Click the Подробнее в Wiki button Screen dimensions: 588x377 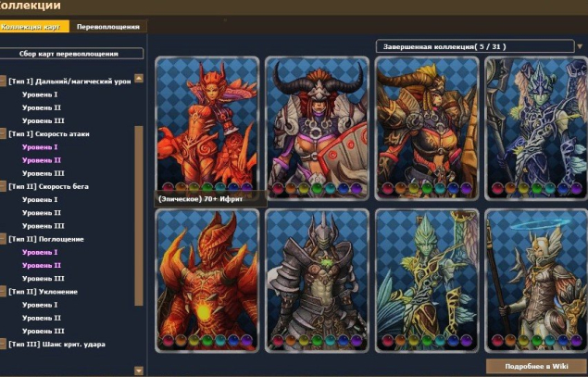click(x=534, y=366)
